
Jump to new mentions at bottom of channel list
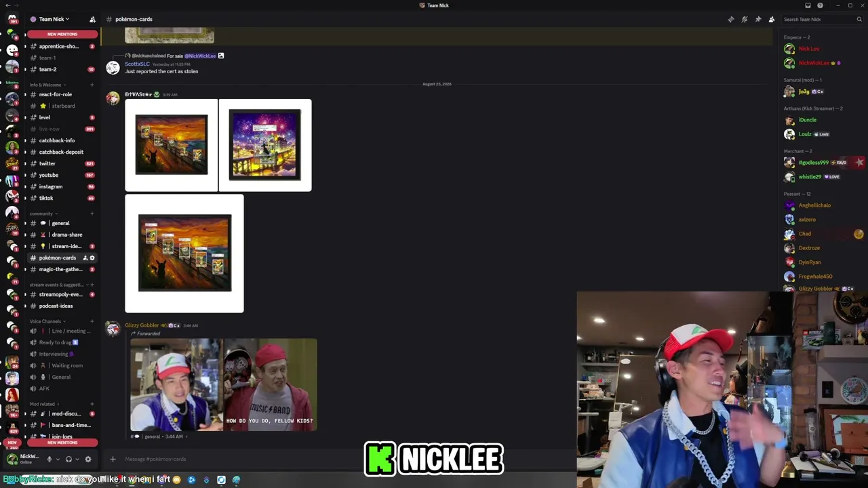pyautogui.click(x=62, y=443)
